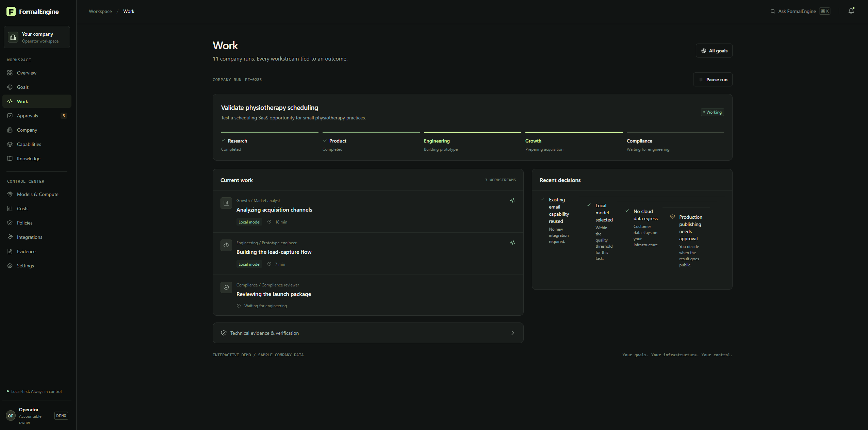This screenshot has height=430, width=868.
Task: Click compliance reviewer shield icon
Action: (x=226, y=287)
